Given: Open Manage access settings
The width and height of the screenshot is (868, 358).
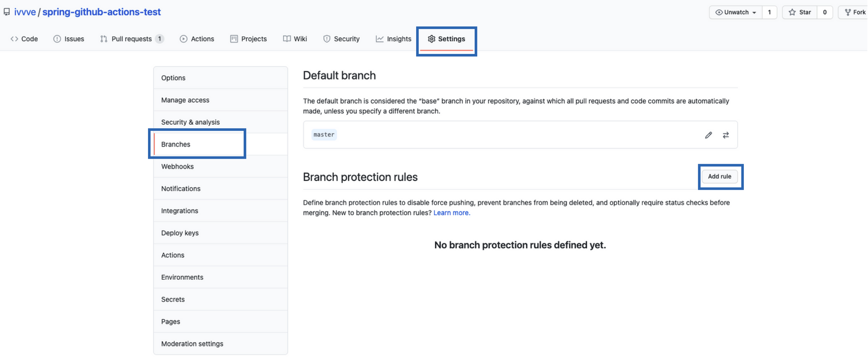Looking at the screenshot, I should click(x=220, y=100).
